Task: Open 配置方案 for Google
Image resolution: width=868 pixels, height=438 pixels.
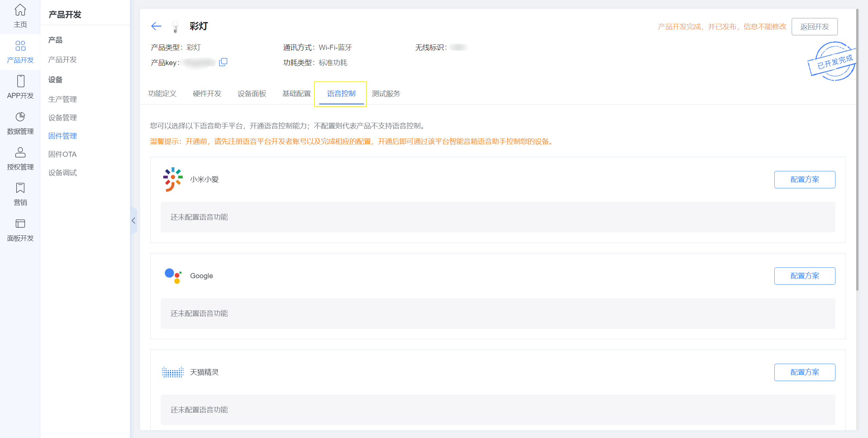Action: tap(805, 276)
